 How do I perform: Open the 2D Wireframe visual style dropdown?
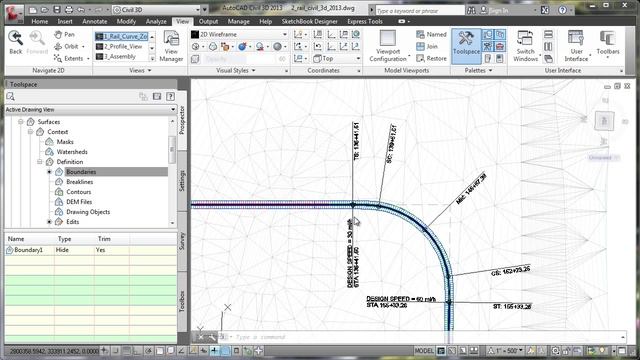tap(239, 34)
